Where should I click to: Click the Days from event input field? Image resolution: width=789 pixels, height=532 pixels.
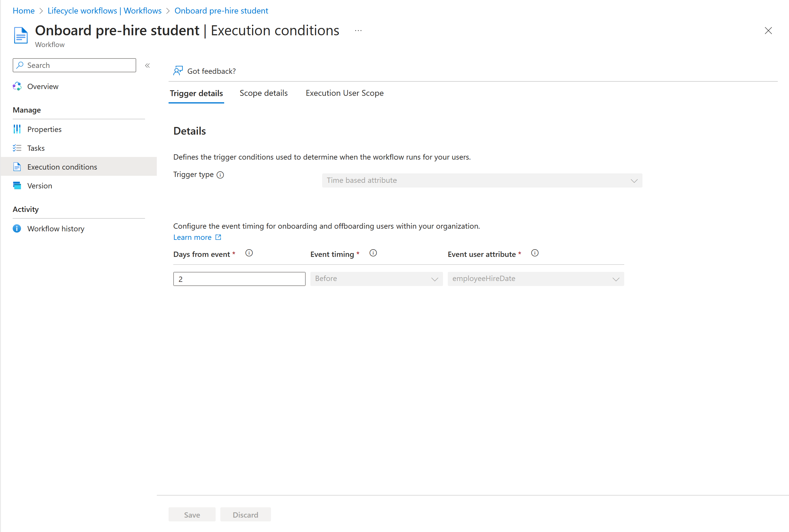point(239,279)
